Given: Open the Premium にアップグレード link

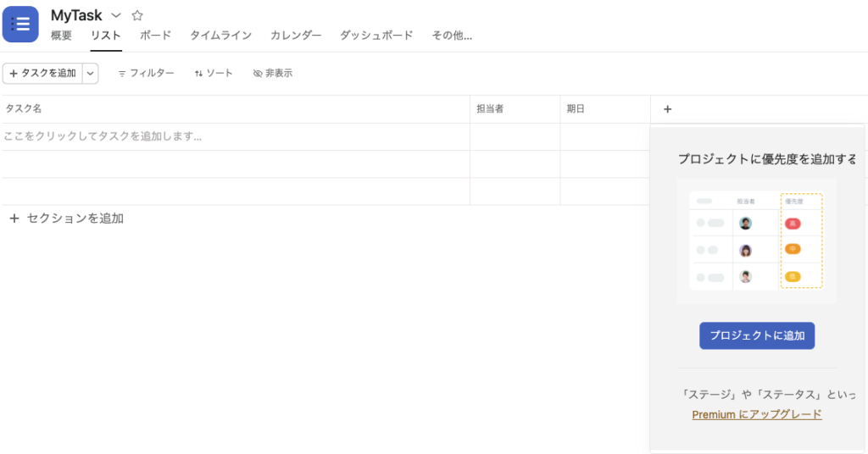Looking at the screenshot, I should 757,414.
